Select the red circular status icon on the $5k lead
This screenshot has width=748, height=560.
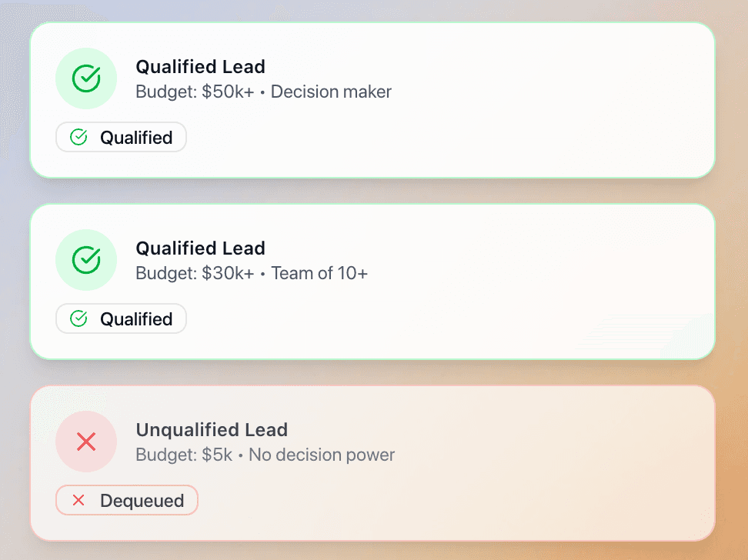[85, 442]
